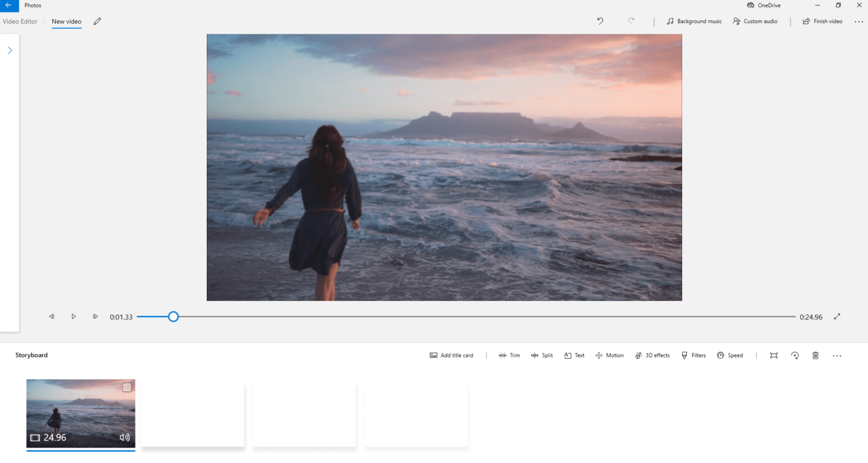The image size is (868, 463).
Task: Open 3D effects editor
Action: coord(652,356)
